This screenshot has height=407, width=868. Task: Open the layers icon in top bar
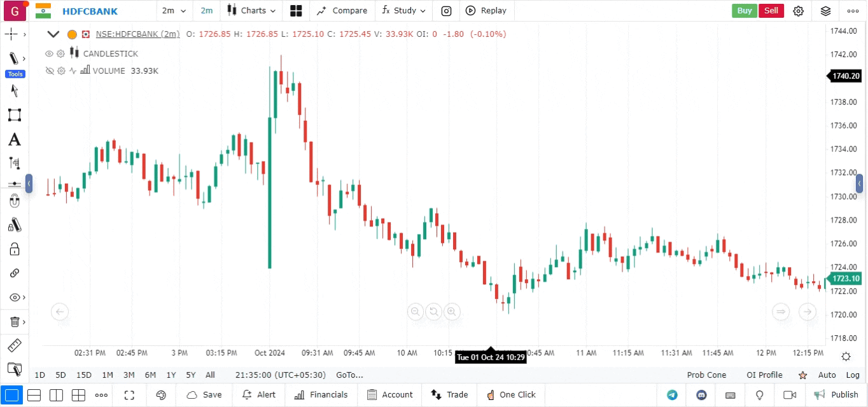click(x=826, y=11)
